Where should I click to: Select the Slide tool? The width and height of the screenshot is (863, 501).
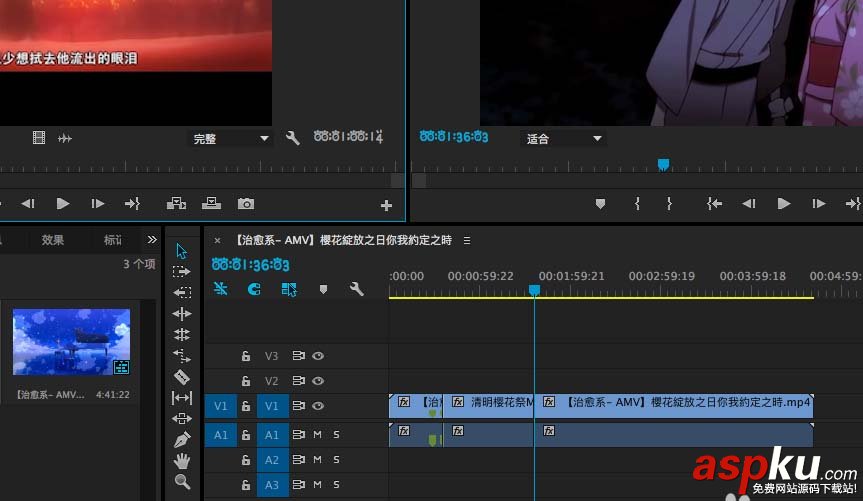point(182,418)
